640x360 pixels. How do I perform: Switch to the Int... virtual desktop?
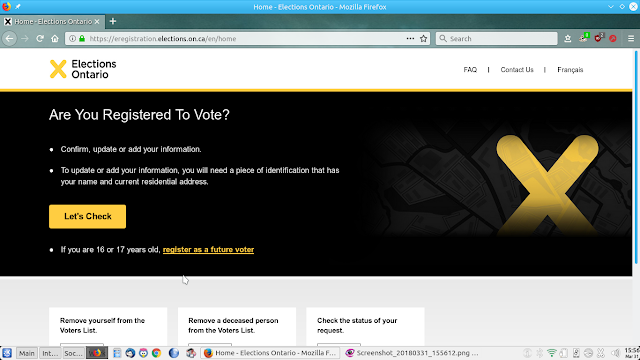coord(50,353)
